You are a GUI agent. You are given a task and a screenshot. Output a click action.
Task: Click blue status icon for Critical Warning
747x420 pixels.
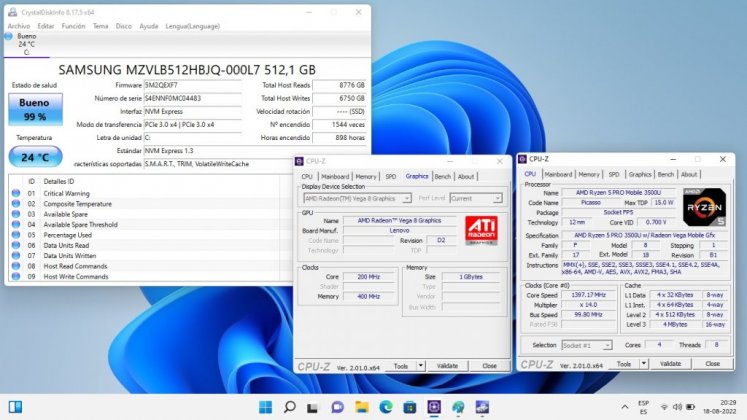click(x=16, y=193)
